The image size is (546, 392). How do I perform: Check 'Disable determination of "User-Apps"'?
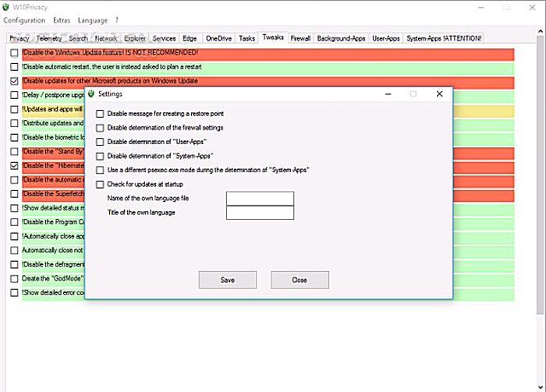(100, 142)
